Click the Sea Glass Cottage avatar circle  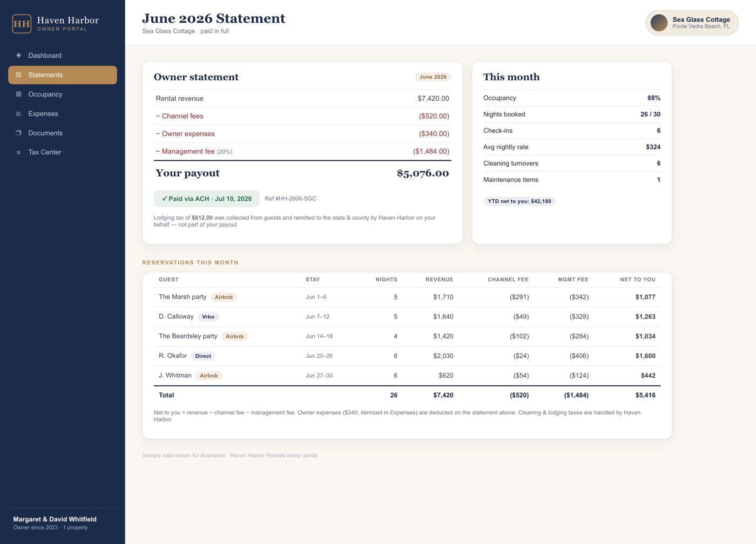click(659, 23)
